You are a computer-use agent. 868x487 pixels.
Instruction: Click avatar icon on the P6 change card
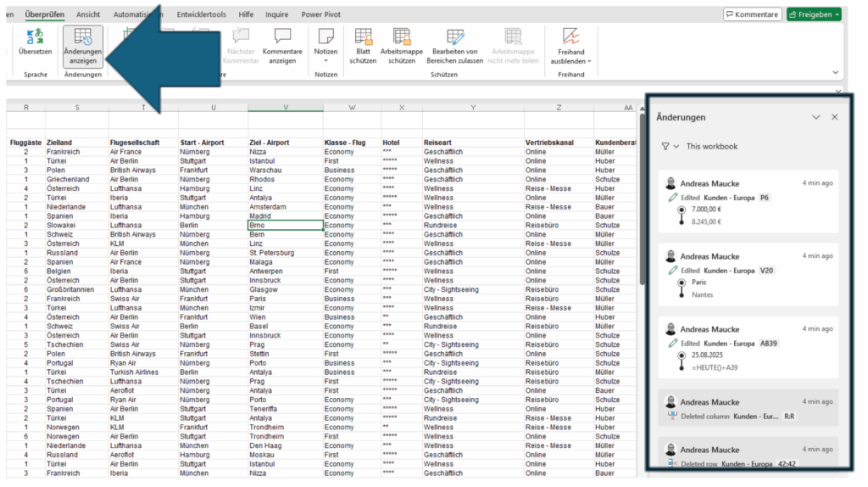670,183
